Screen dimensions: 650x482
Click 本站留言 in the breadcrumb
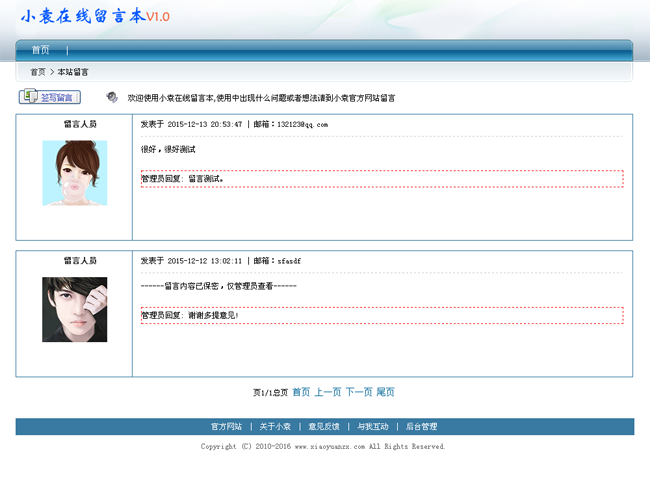[x=73, y=72]
